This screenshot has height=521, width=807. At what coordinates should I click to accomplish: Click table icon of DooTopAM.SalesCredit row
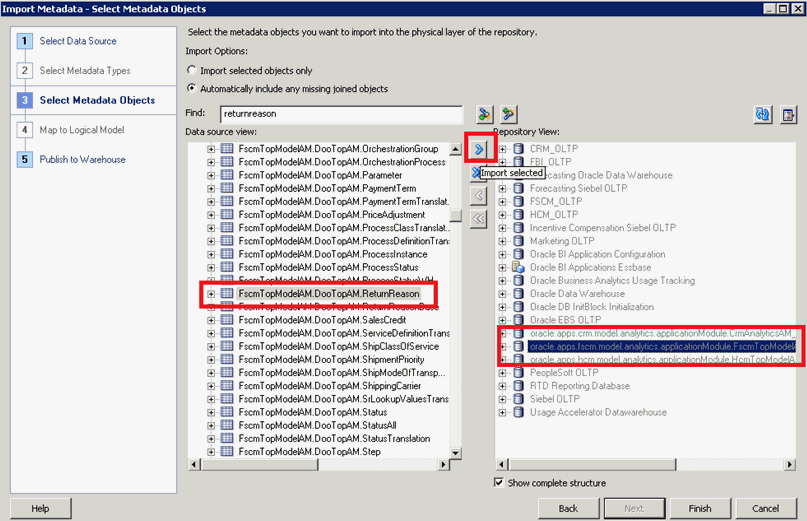click(x=227, y=320)
